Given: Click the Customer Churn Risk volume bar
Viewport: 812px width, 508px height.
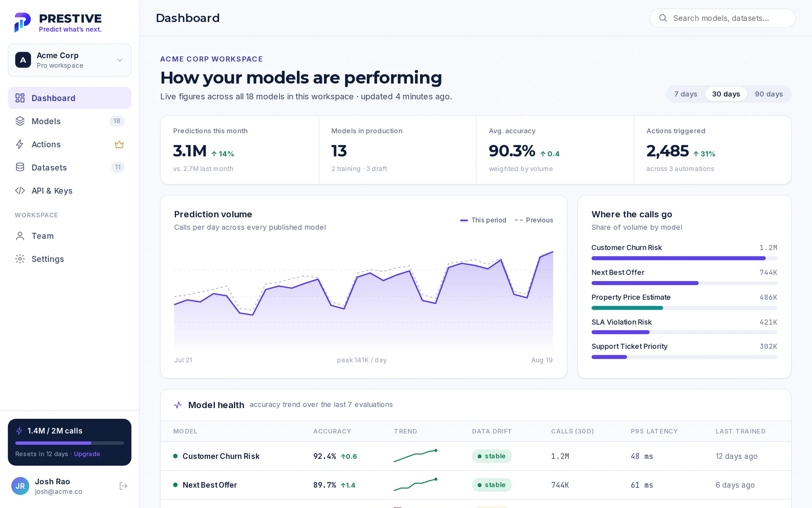Looking at the screenshot, I should 684,258.
